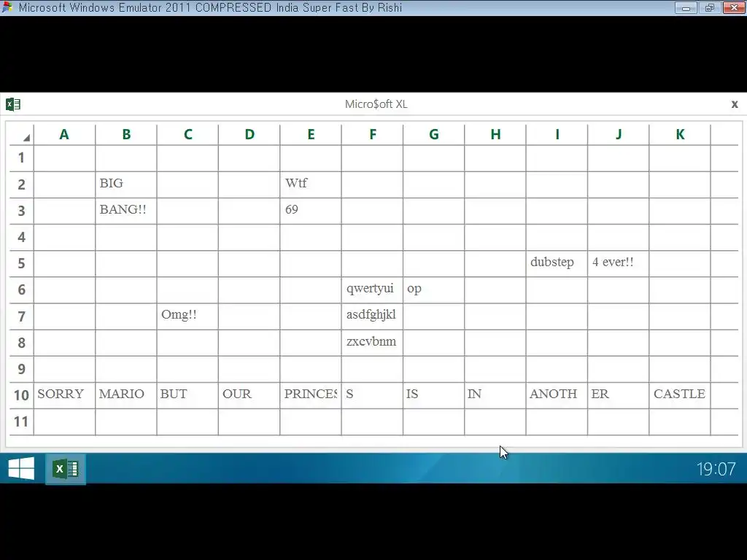Click the select-all corner triangle

click(26, 138)
